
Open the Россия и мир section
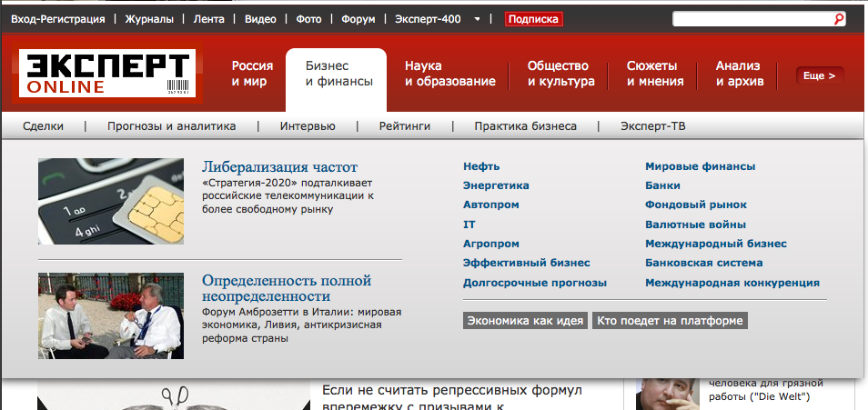pos(252,74)
